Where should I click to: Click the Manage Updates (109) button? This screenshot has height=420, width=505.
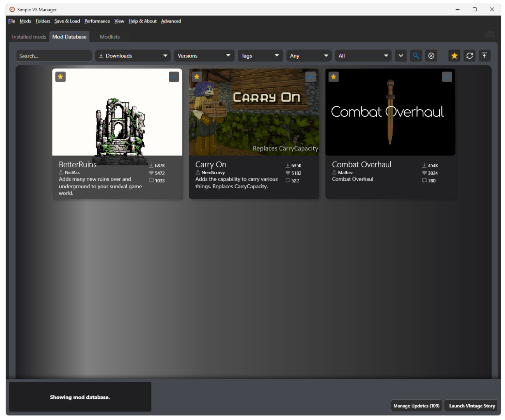pyautogui.click(x=416, y=406)
